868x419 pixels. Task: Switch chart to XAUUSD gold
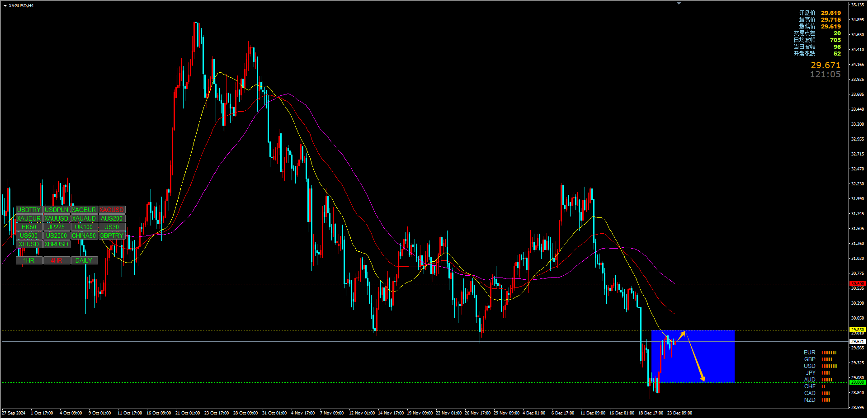point(57,219)
